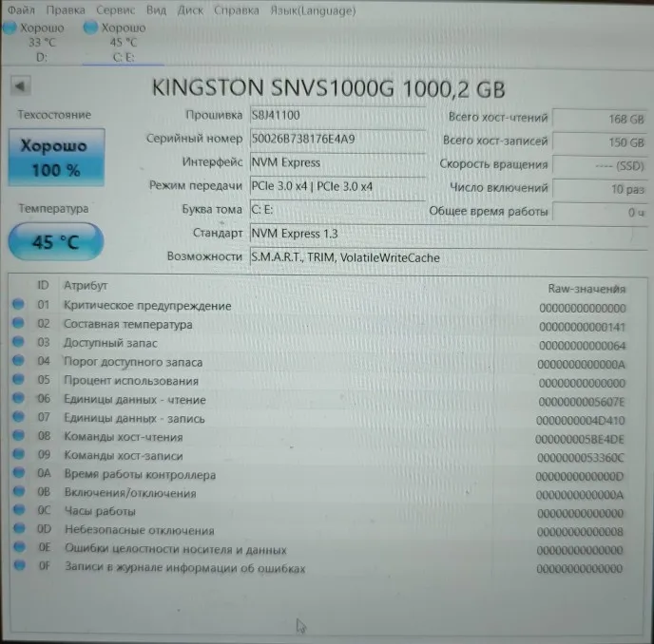
Task: Click the ID column header
Action: [x=43, y=285]
